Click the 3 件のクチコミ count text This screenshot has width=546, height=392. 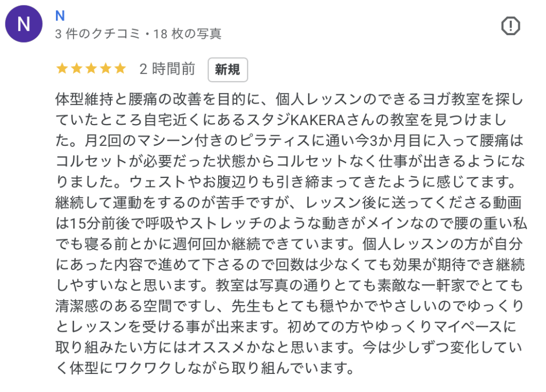pyautogui.click(x=98, y=34)
